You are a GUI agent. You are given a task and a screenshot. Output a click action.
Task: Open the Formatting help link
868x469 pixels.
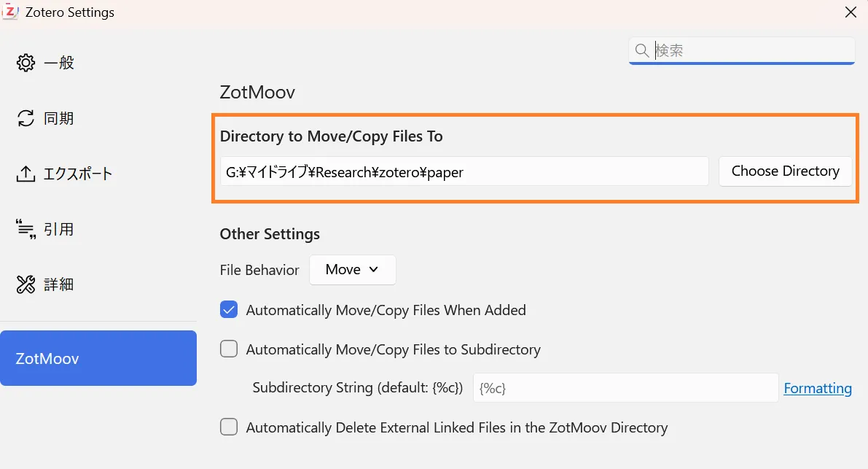818,388
